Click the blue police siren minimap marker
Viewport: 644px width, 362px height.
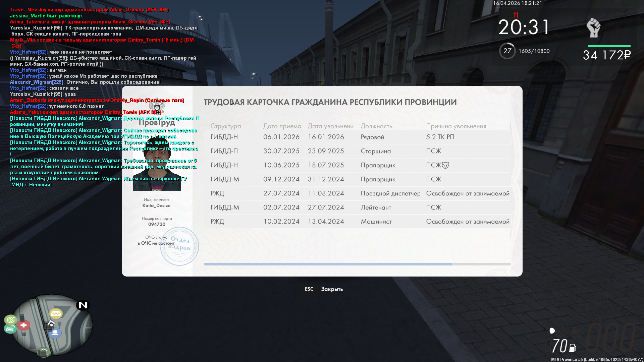tap(55, 333)
